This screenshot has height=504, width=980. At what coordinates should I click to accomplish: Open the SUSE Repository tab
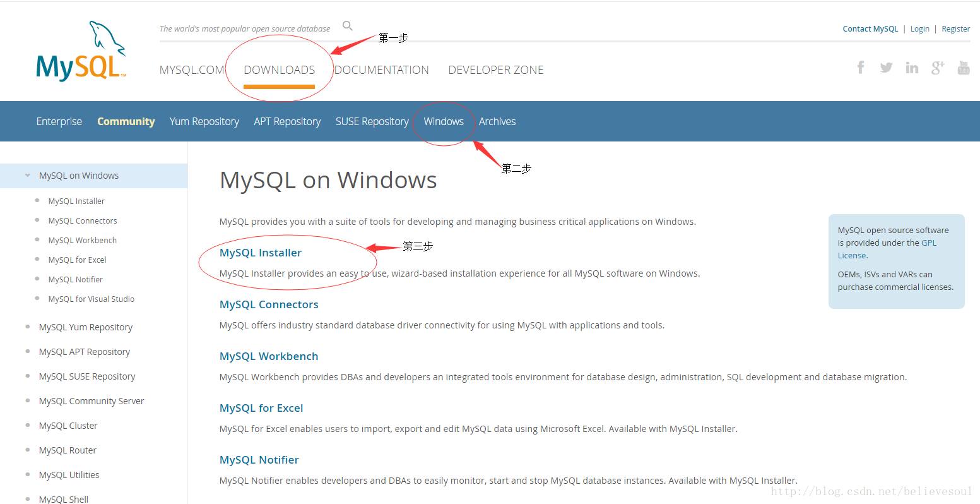(372, 121)
